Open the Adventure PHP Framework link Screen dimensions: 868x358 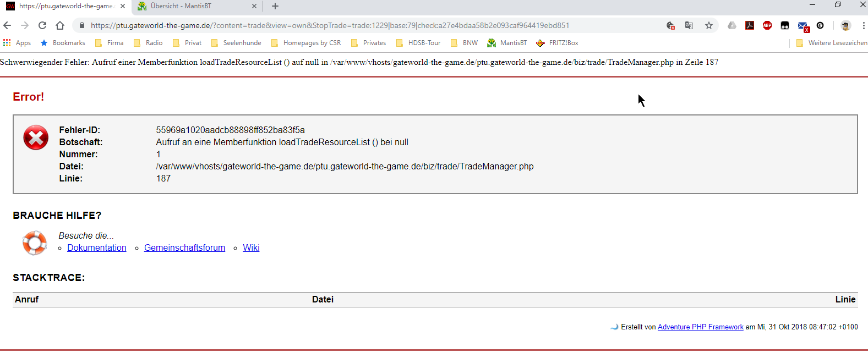(x=700, y=327)
